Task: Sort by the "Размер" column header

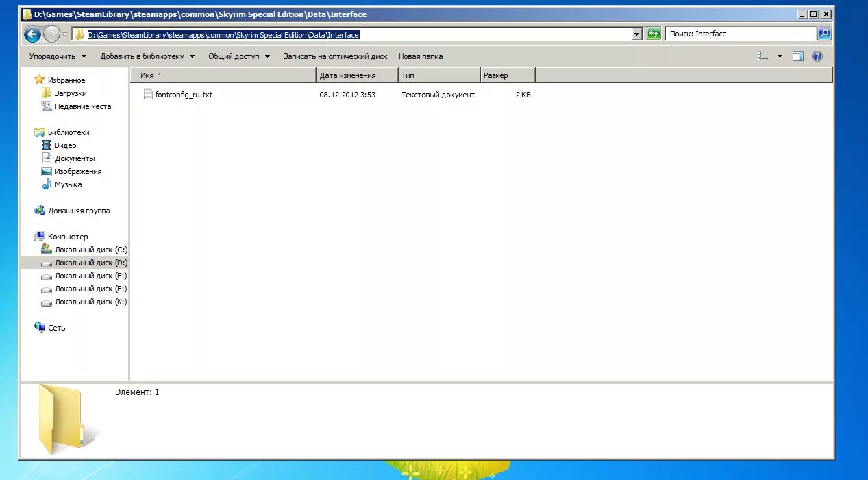Action: (x=508, y=75)
